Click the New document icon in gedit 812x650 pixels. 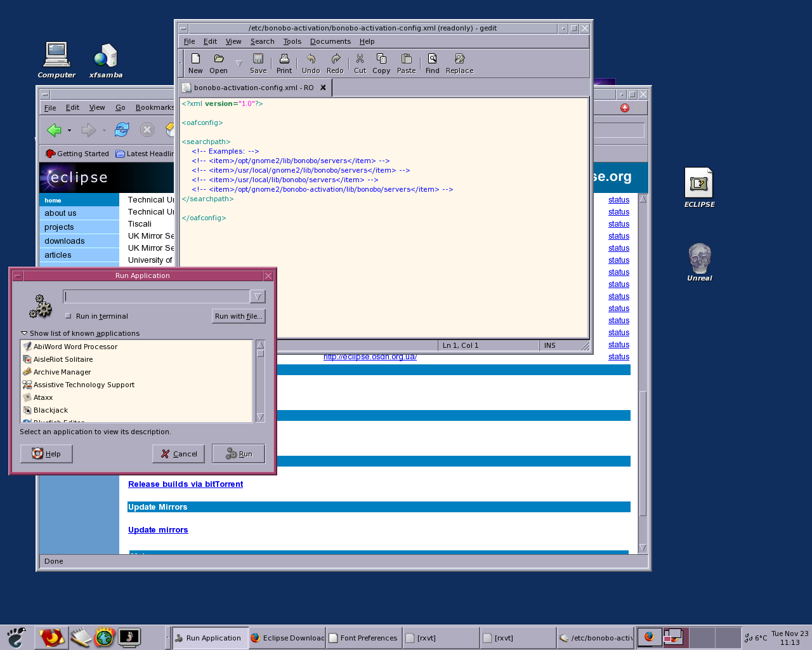[x=195, y=59]
